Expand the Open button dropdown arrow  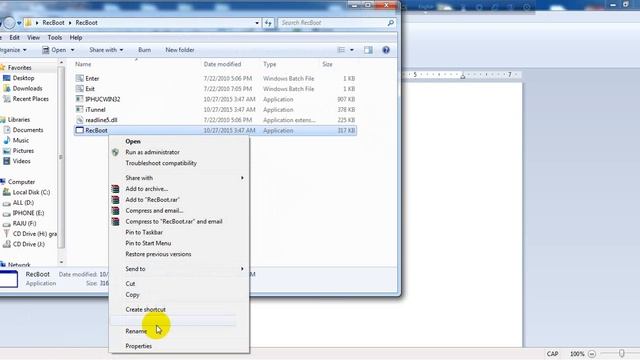(x=73, y=50)
